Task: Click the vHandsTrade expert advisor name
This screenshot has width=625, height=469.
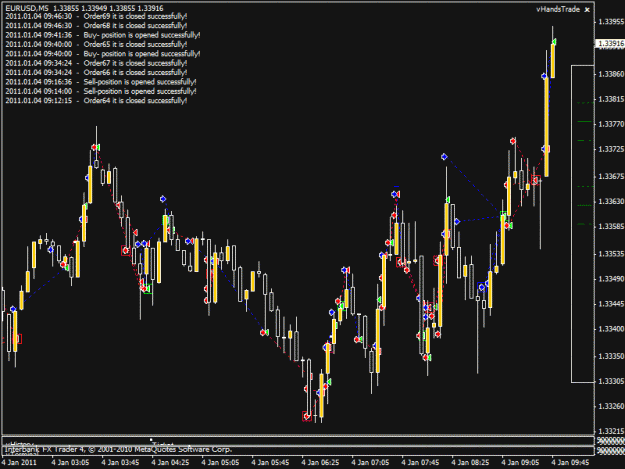Action: (x=558, y=10)
